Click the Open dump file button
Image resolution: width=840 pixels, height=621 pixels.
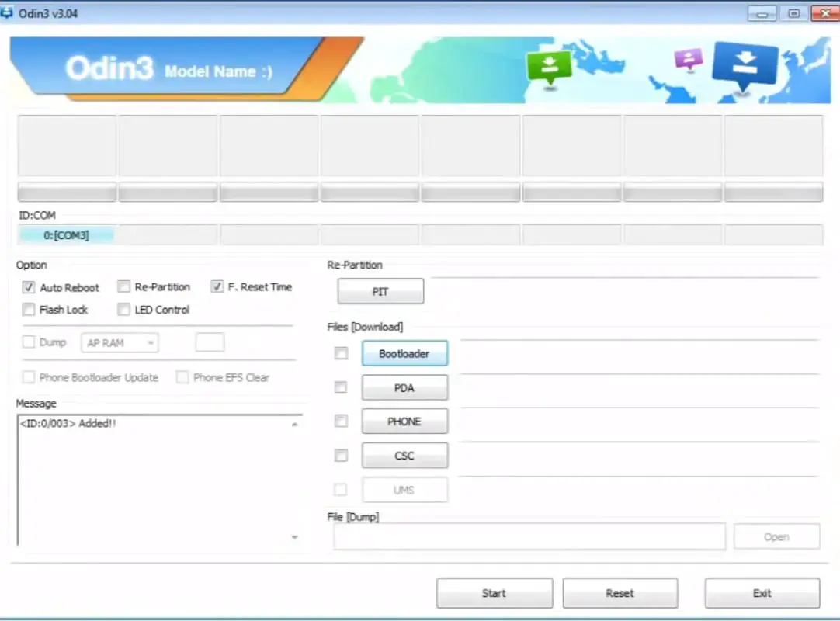(776, 537)
